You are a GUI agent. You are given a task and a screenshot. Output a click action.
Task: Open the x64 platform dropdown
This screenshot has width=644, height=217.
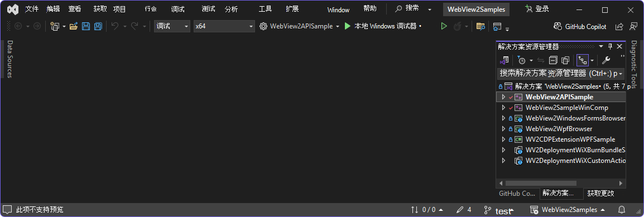(224, 26)
